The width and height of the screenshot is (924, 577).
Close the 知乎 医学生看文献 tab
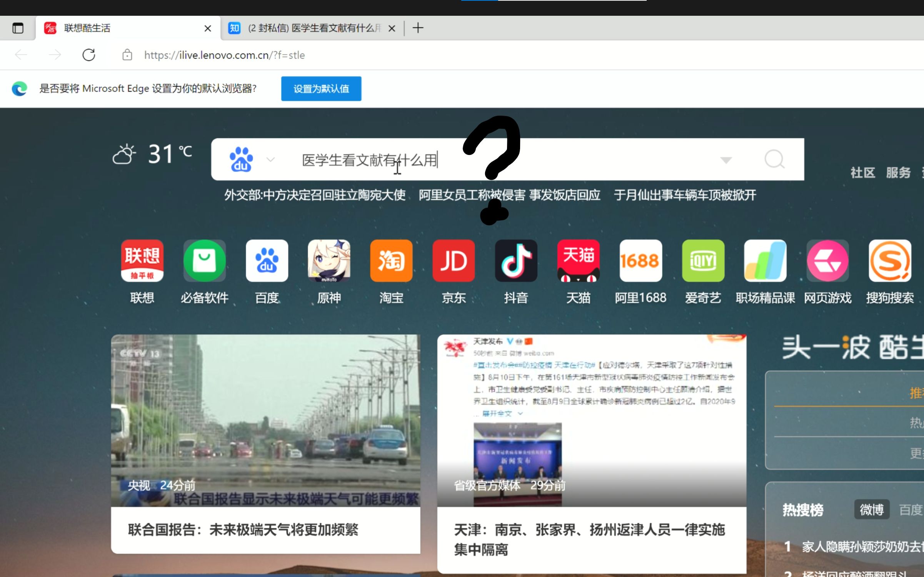click(x=392, y=28)
